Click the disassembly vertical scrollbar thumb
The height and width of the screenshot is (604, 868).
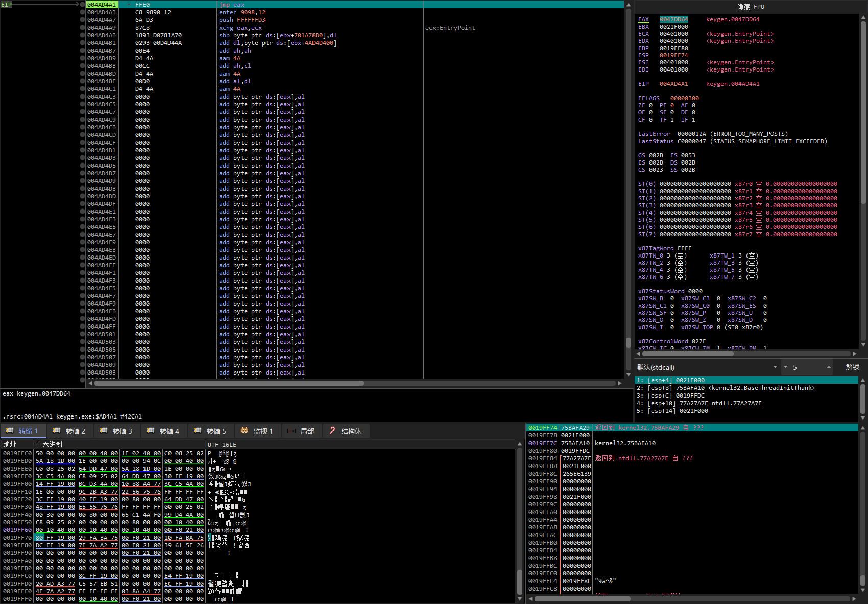[x=629, y=342]
